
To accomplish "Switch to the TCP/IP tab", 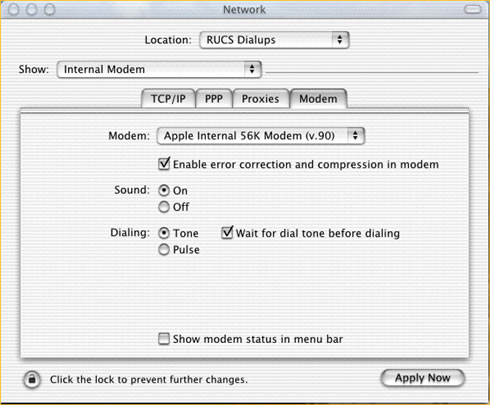I will pos(168,99).
